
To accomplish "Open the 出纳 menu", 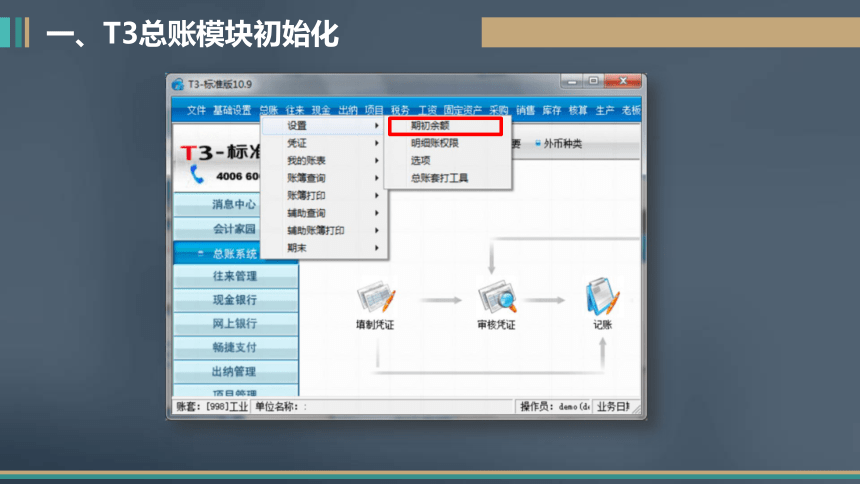I will tap(348, 110).
